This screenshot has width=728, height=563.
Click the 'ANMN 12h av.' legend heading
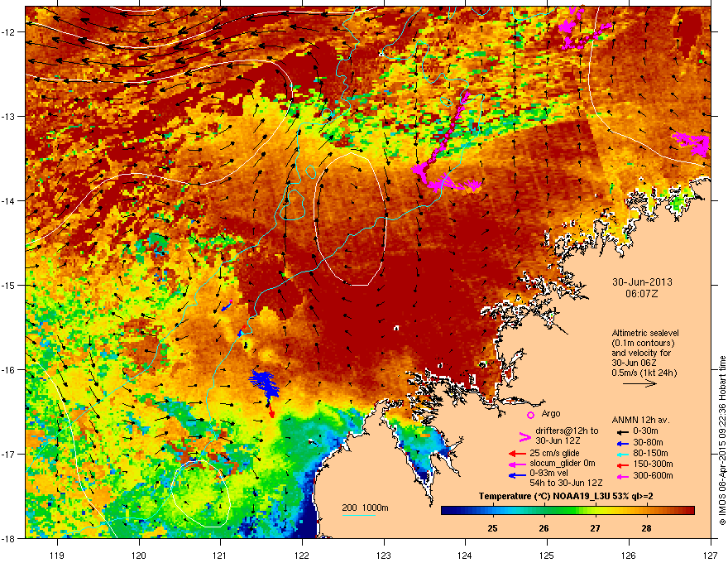[x=640, y=421]
